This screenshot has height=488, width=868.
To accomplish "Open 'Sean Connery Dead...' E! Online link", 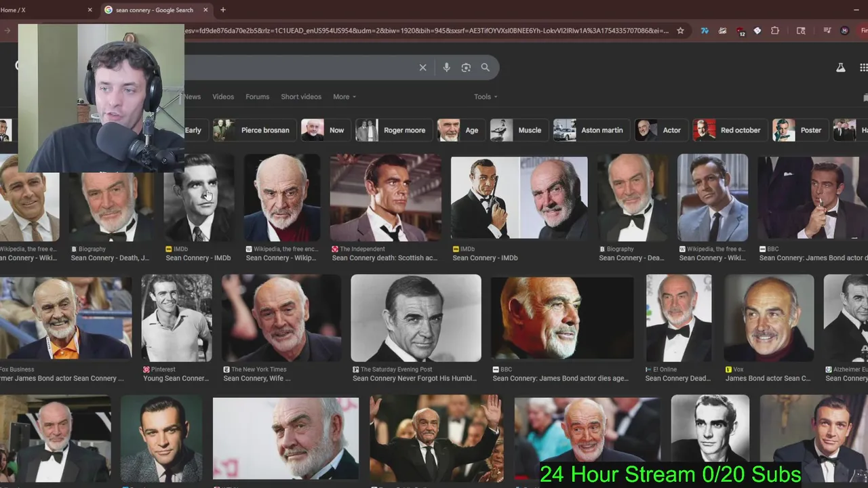I will pos(677,379).
